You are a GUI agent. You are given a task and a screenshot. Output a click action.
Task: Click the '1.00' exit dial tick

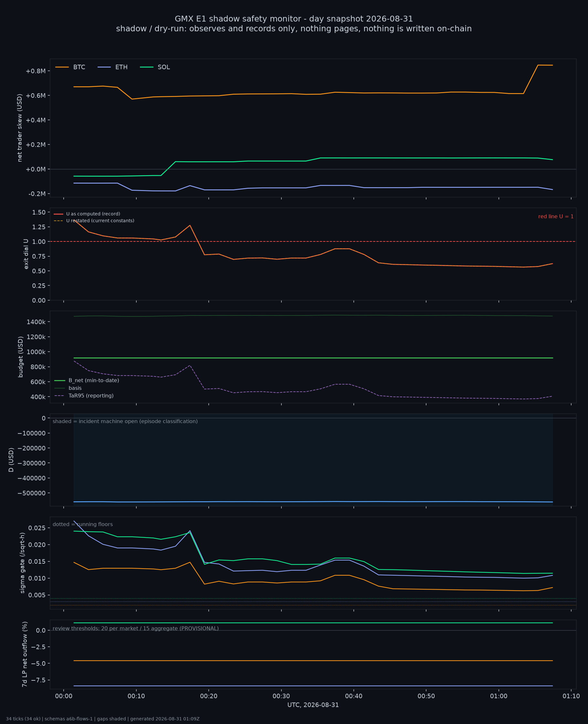pyautogui.click(x=39, y=241)
